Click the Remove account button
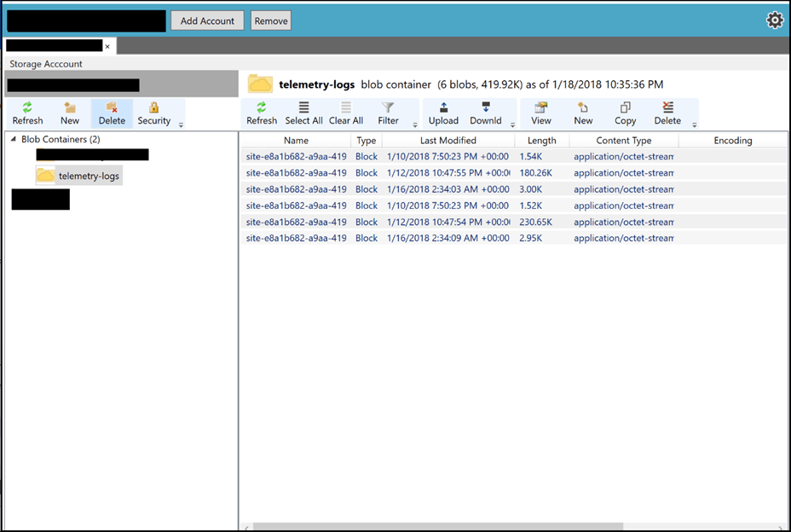Viewport: 791px width, 532px height. (271, 20)
